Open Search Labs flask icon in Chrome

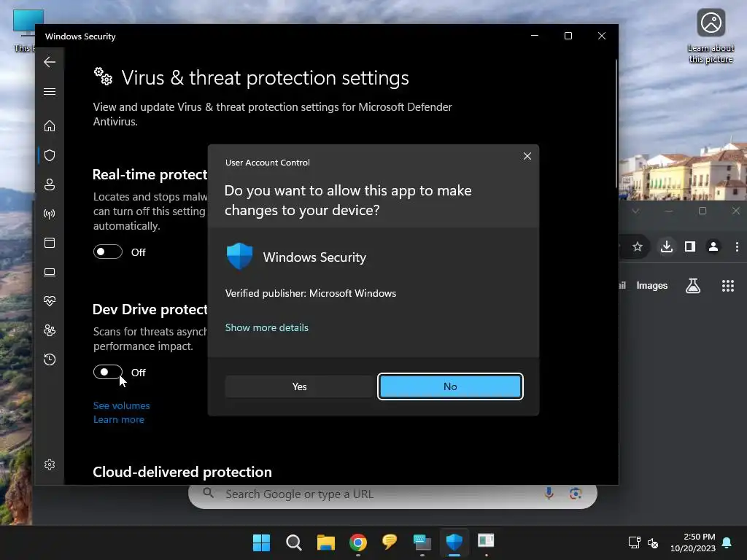pyautogui.click(x=693, y=286)
